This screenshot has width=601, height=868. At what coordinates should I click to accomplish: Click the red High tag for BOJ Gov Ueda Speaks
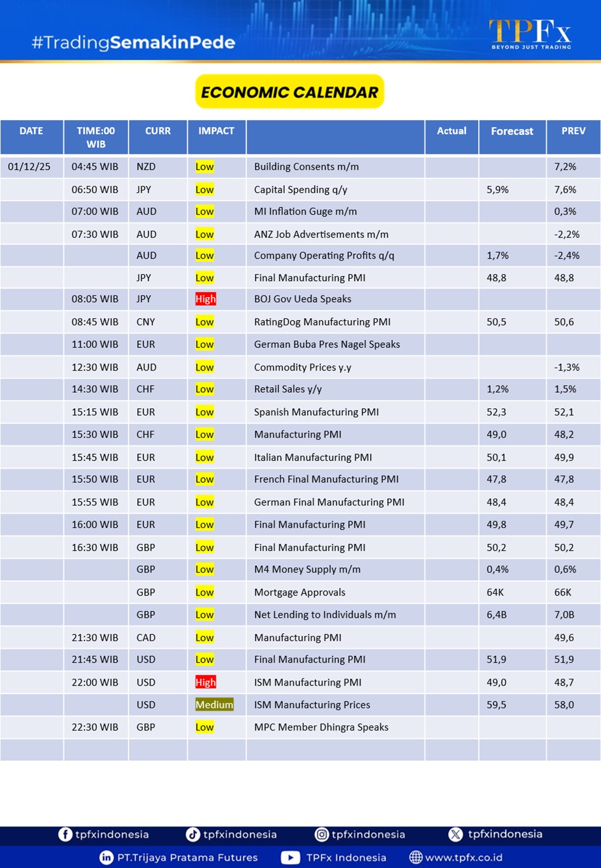205,299
